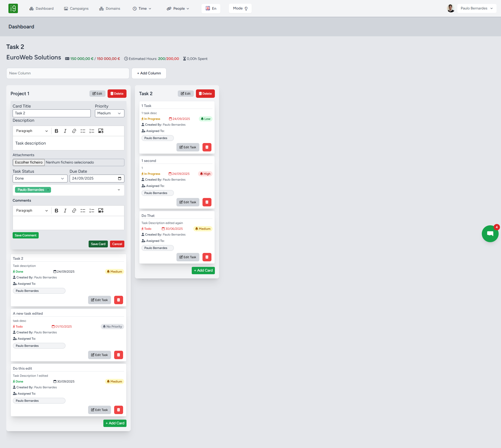Toggle Italic in the Description editor toolbar
This screenshot has width=501, height=448.
click(65, 131)
